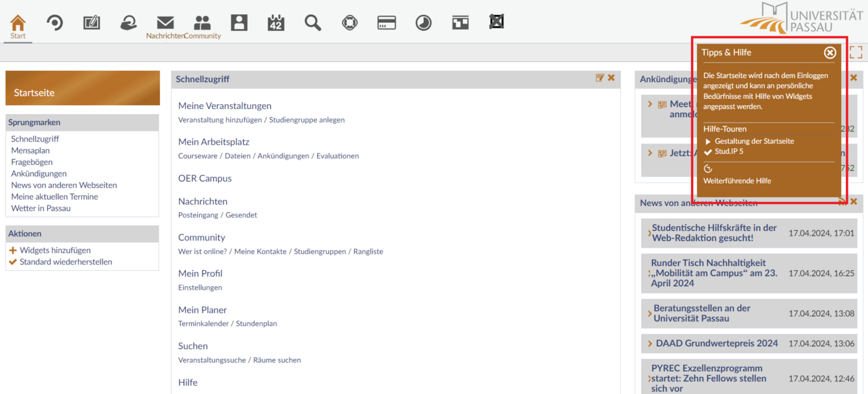Image resolution: width=868 pixels, height=394 pixels.
Task: Open the profile portrait icon
Action: (239, 23)
